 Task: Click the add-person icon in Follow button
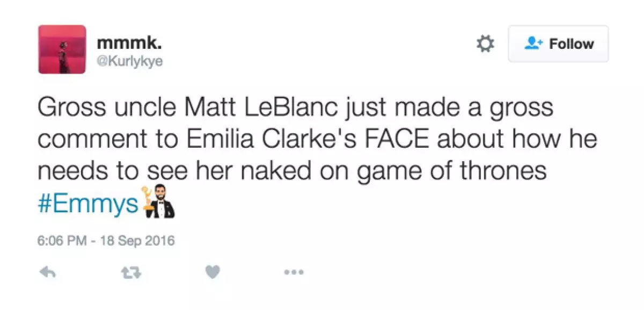pos(534,44)
